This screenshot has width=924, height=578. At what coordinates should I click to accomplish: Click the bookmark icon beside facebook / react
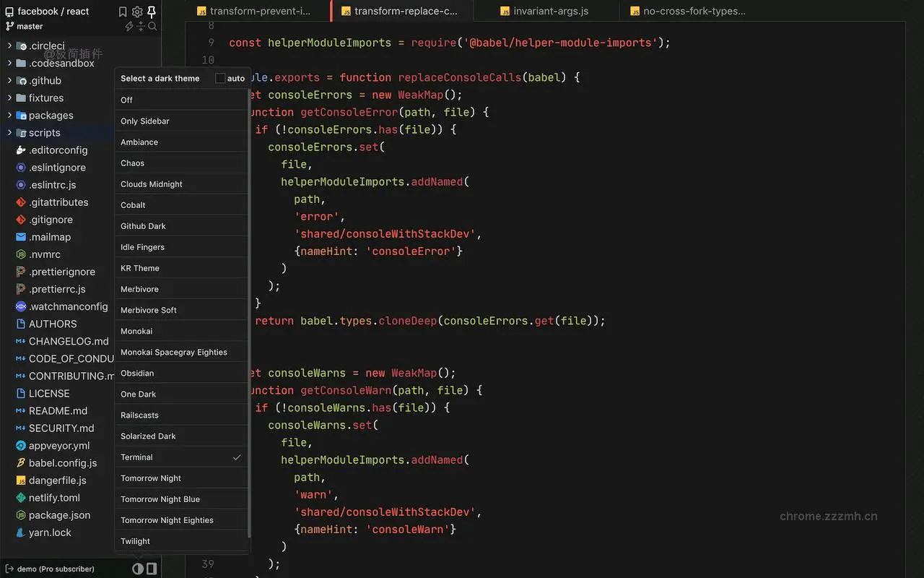(x=123, y=12)
